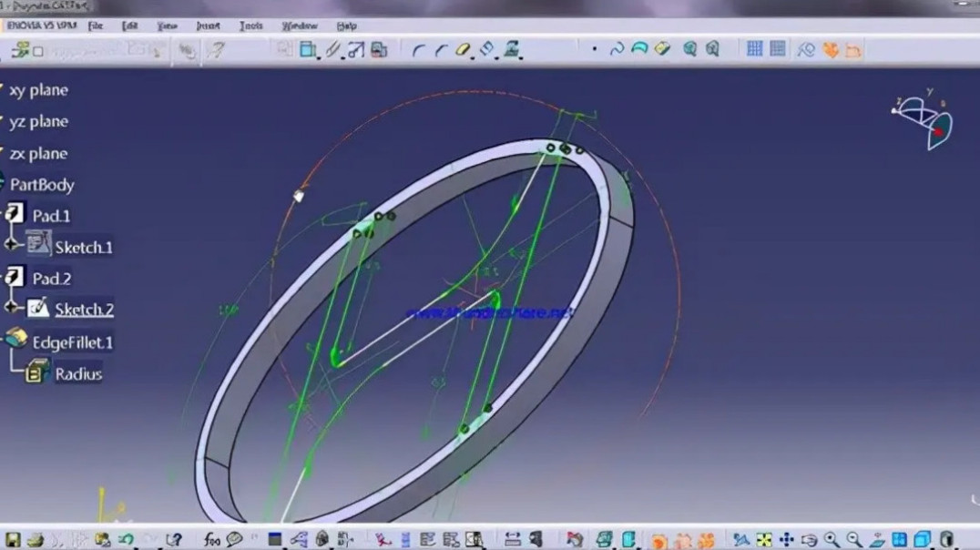Toggle the second darker grid icon
980x550 pixels.
778,49
